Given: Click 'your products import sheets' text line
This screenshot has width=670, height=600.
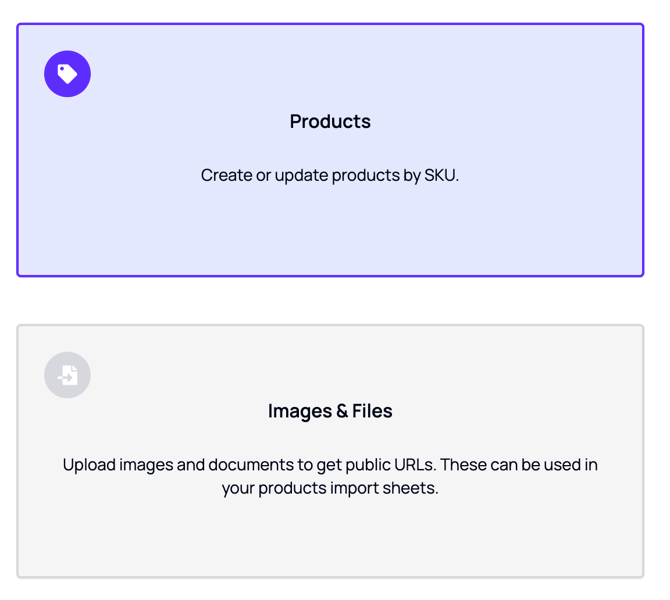Looking at the screenshot, I should 330,488.
